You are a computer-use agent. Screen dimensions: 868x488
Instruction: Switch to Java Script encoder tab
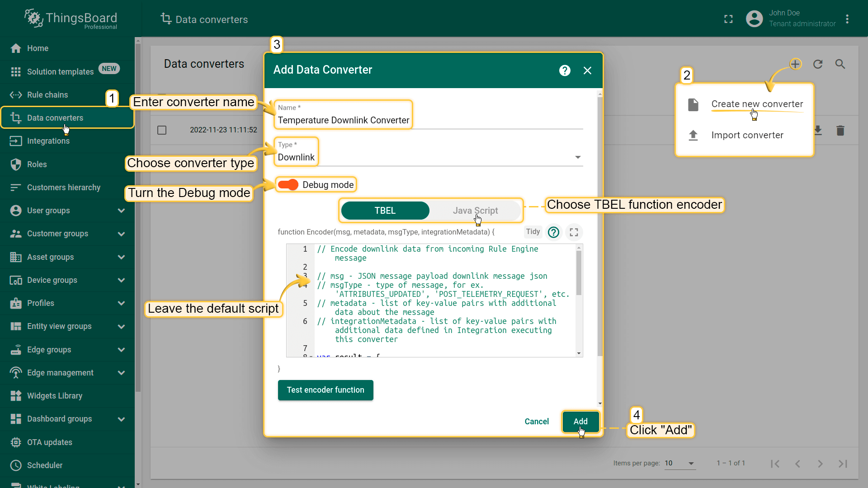coord(475,210)
